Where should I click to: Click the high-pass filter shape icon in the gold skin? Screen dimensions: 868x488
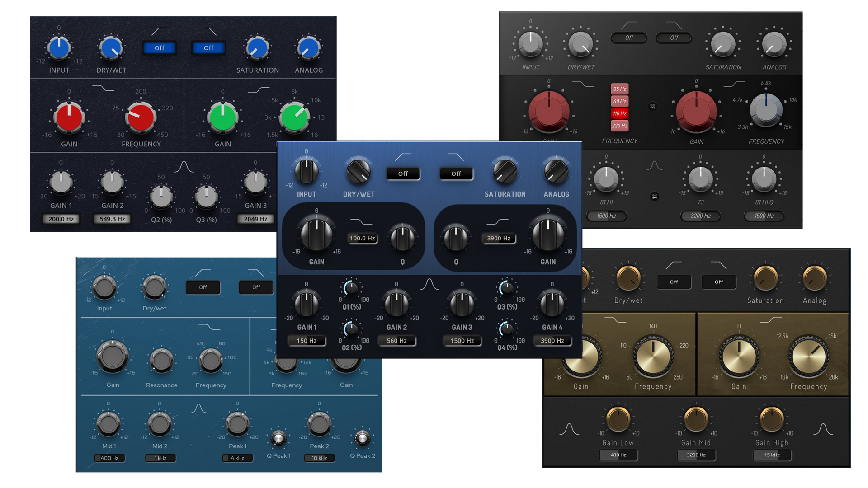(x=674, y=265)
